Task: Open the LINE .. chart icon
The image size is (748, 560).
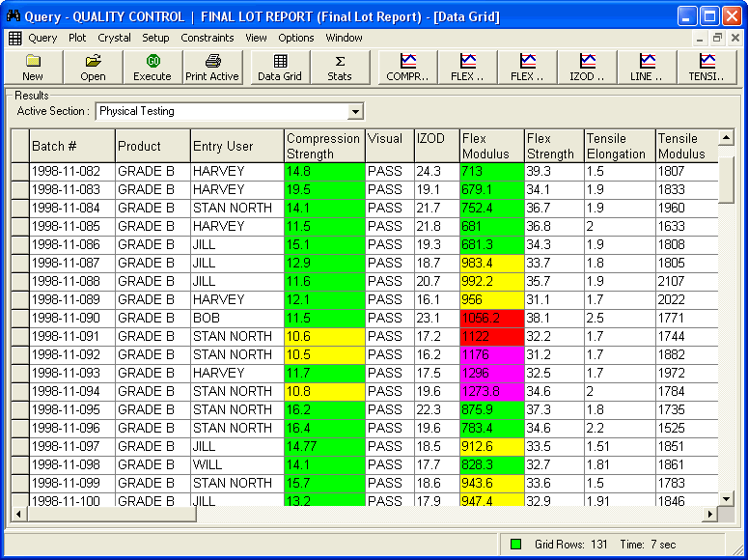Action: [x=647, y=61]
